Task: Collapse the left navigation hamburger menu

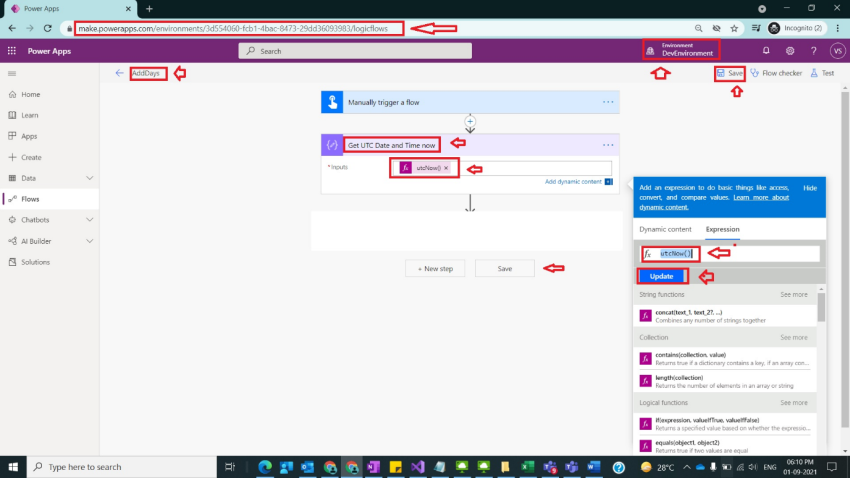Action: pos(12,73)
